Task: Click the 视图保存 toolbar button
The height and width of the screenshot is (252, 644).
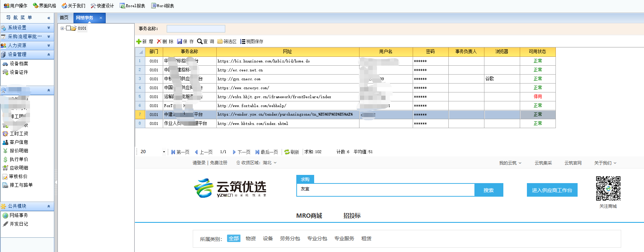Action: coord(252,41)
